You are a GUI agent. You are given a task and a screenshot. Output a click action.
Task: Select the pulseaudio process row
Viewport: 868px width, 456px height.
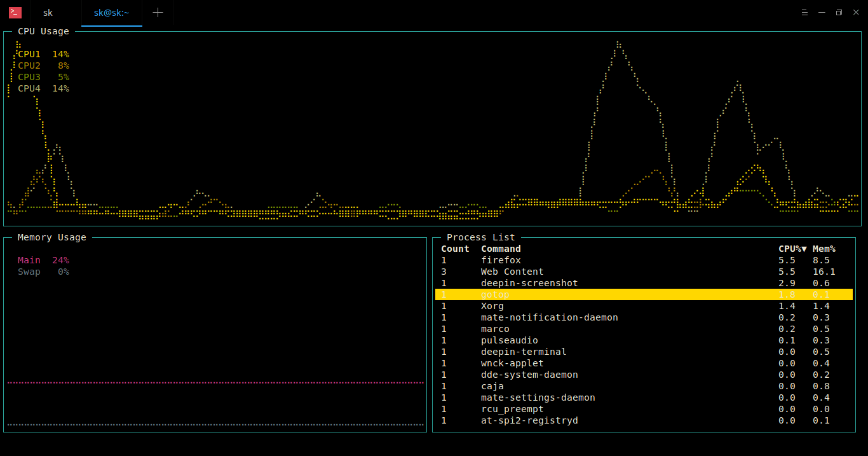tap(509, 340)
